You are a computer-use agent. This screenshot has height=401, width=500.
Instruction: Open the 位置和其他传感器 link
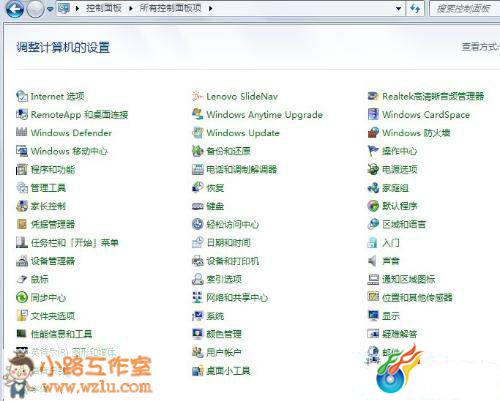(x=417, y=297)
